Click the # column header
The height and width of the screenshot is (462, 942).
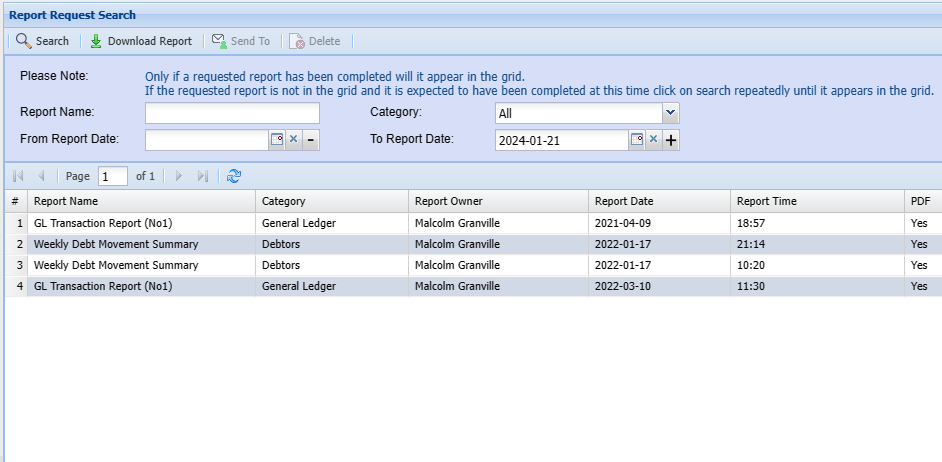click(16, 201)
